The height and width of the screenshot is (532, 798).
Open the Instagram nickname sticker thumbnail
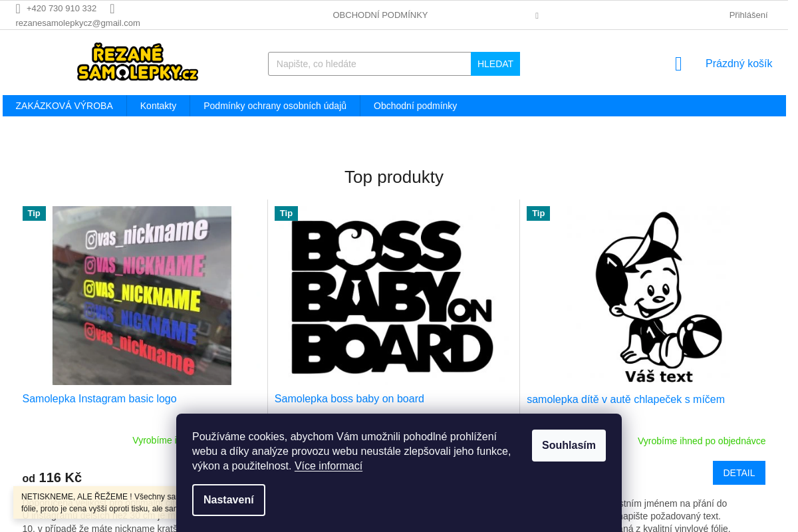click(x=142, y=295)
